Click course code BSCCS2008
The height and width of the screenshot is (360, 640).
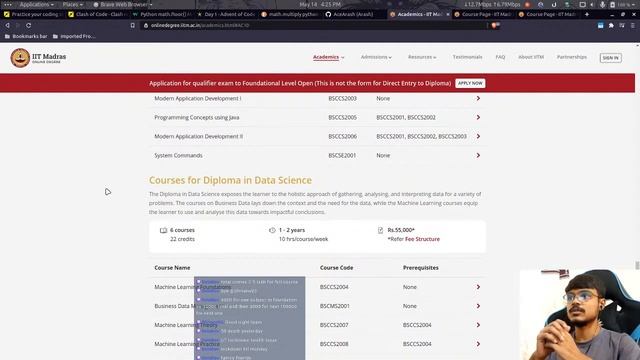click(334, 344)
